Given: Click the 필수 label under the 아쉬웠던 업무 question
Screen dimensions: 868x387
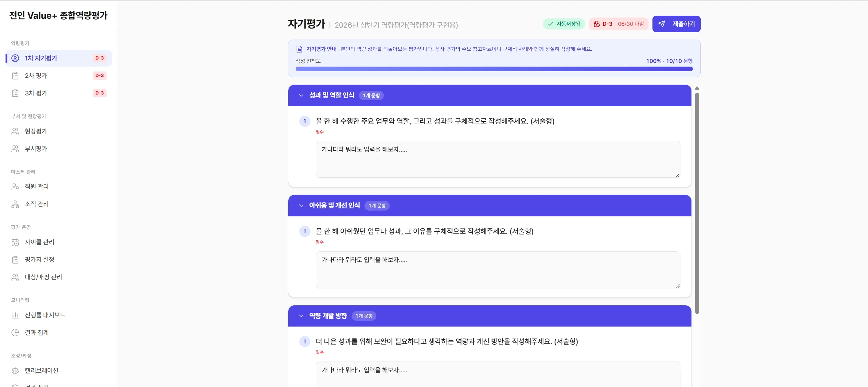Looking at the screenshot, I should pyautogui.click(x=319, y=242).
